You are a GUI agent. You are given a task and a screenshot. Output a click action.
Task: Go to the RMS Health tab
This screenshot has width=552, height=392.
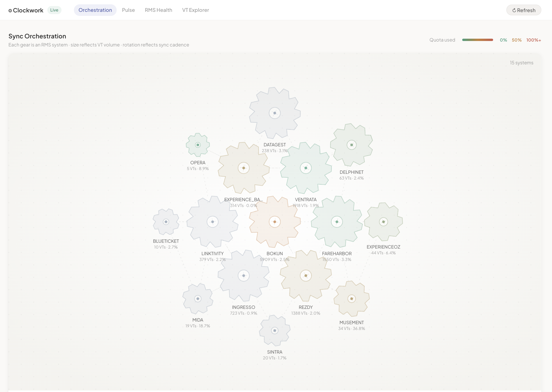(158, 10)
